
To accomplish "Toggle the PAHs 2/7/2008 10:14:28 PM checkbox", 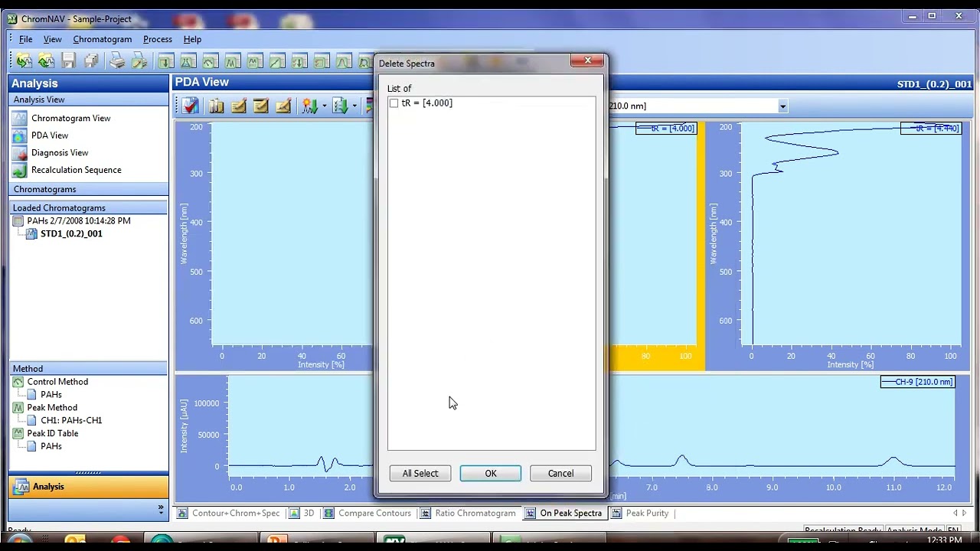I will (18, 221).
